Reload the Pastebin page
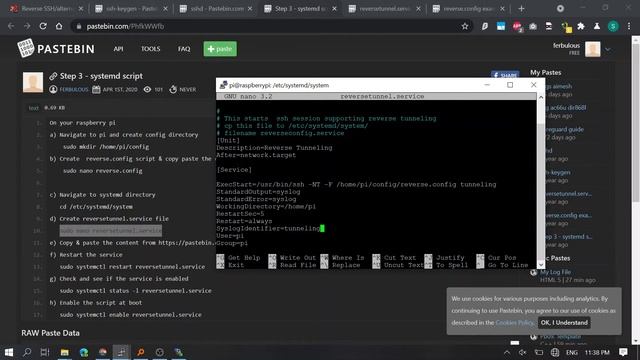640x360 pixels. pos(43,26)
